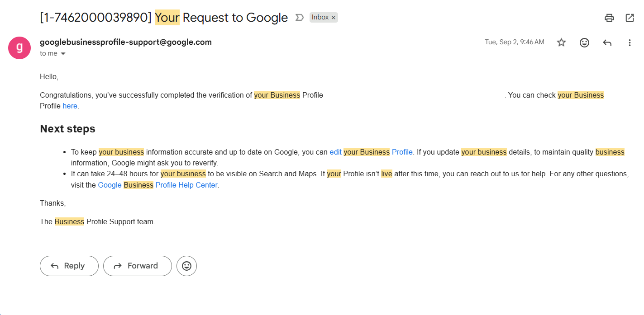Click the emoji reaction button beside Forward

pyautogui.click(x=186, y=266)
